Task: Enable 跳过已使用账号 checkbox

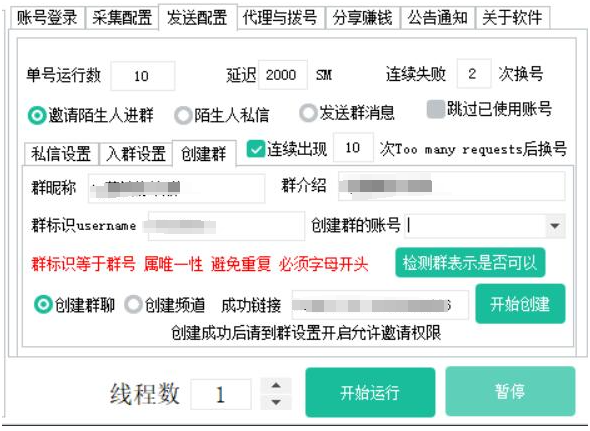Action: point(436,109)
